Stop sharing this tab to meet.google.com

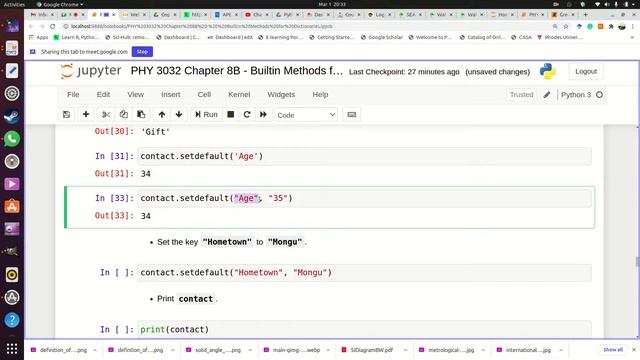(142, 52)
